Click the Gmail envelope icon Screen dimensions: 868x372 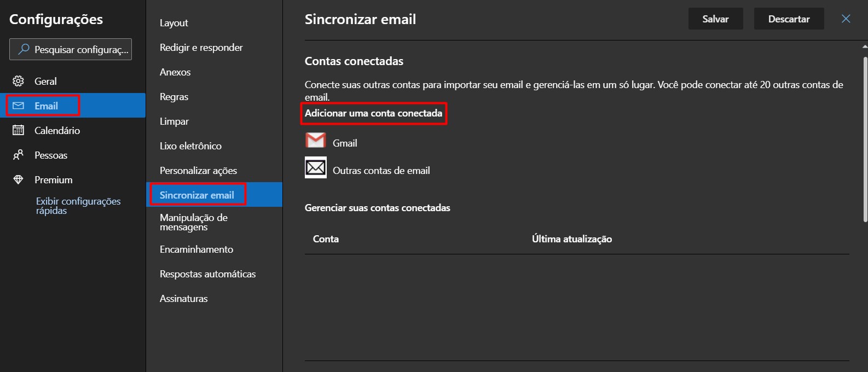point(315,141)
